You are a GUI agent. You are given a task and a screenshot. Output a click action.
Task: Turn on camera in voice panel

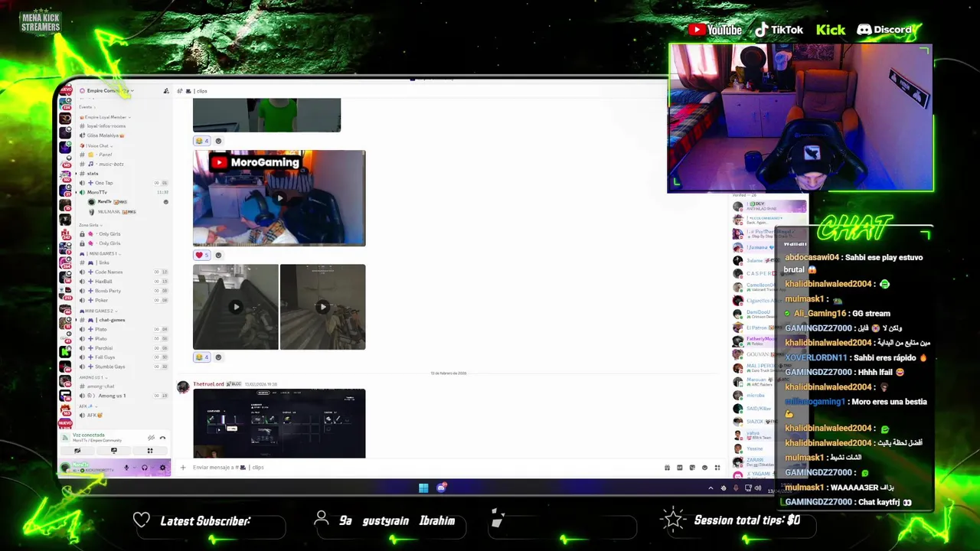[77, 451]
